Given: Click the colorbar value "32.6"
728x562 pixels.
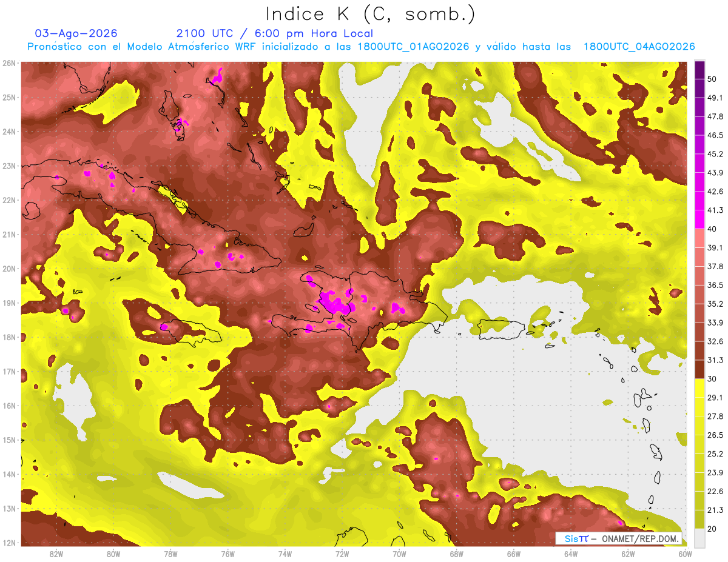Looking at the screenshot, I should 715,341.
